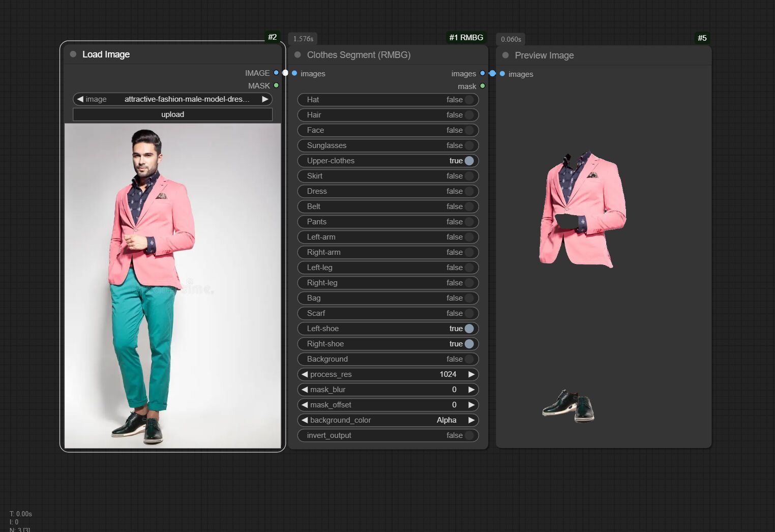This screenshot has height=532, width=775.
Task: Collapse the Load Image node via its dot
Action: click(73, 54)
